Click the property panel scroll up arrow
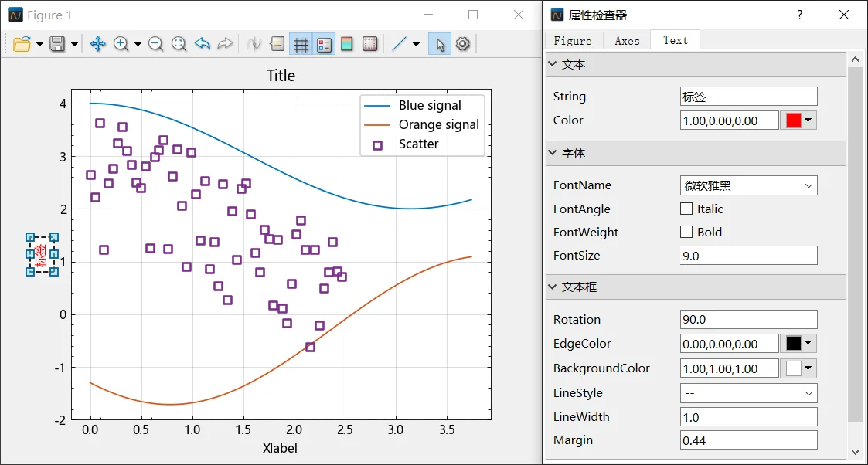This screenshot has width=868, height=465. 856,59
